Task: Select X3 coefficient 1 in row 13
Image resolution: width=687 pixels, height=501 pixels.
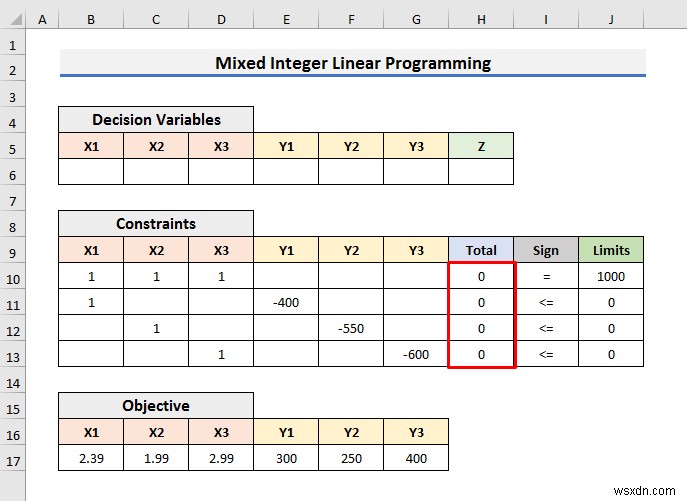Action: pyautogui.click(x=221, y=354)
